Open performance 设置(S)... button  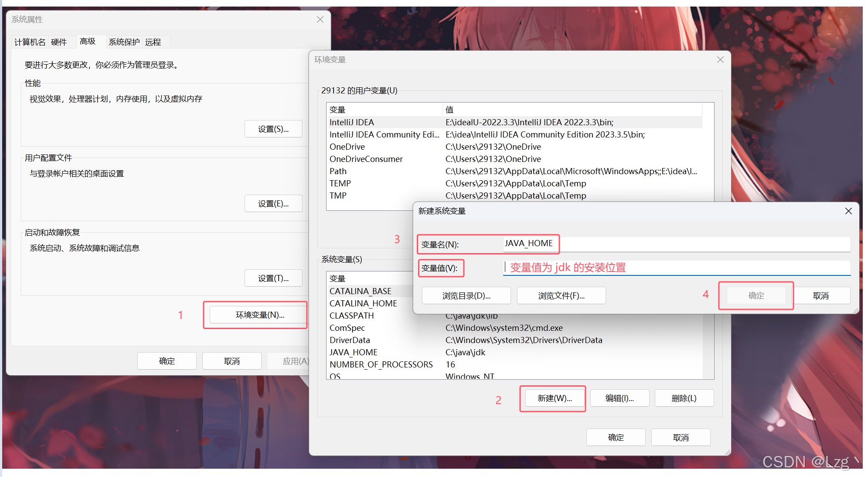tap(273, 129)
